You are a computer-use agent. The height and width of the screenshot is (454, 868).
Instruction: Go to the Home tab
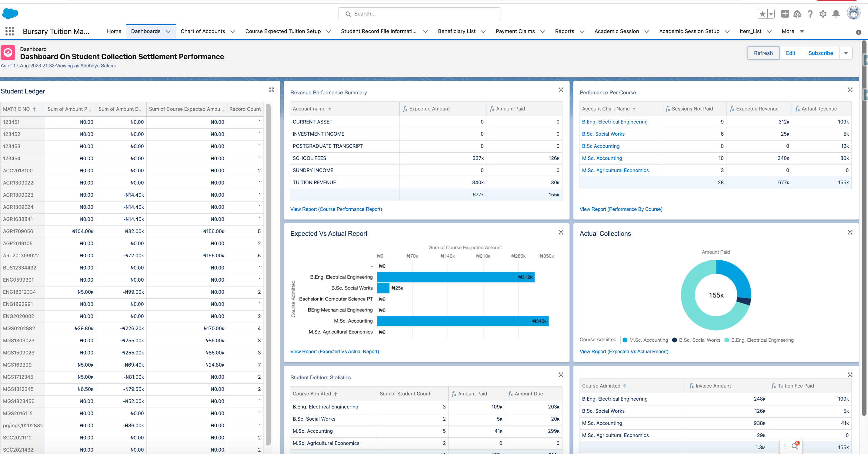tap(114, 31)
